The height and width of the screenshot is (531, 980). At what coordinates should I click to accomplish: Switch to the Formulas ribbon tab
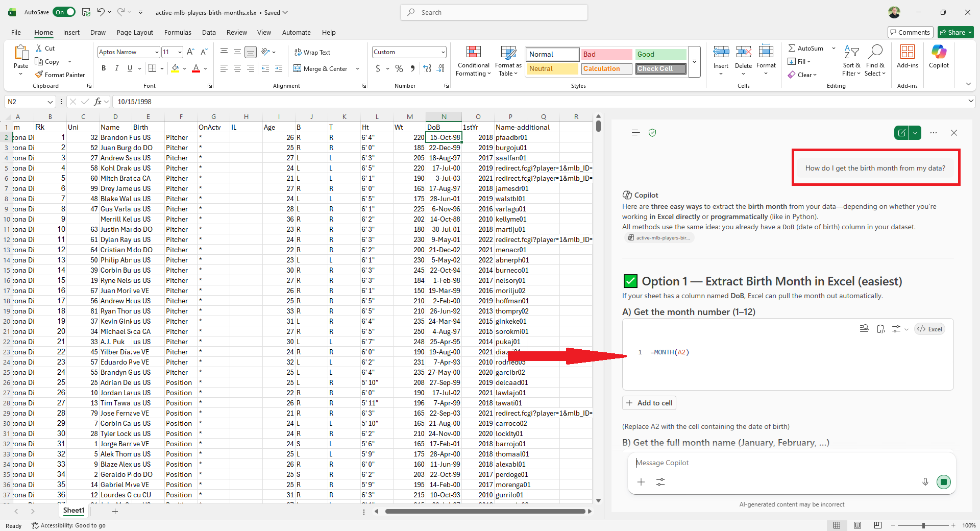[x=177, y=32]
